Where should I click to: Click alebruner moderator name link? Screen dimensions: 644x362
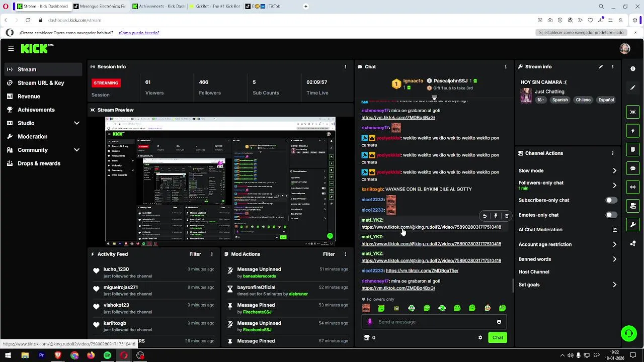pyautogui.click(x=298, y=294)
